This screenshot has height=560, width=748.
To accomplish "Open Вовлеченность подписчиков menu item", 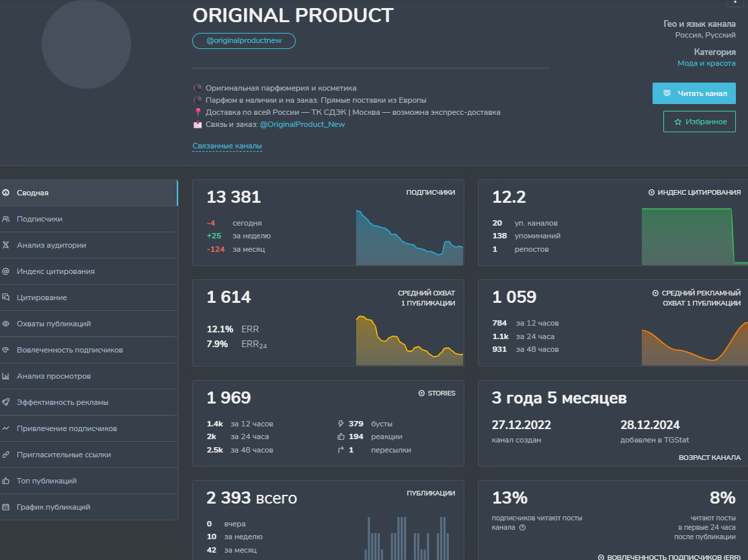I will point(89,350).
